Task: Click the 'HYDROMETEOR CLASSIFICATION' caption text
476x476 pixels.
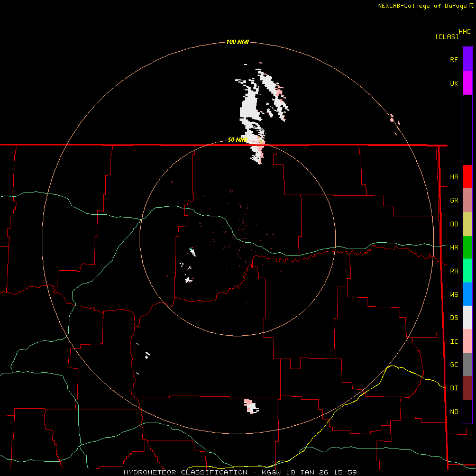Action: tap(186, 472)
